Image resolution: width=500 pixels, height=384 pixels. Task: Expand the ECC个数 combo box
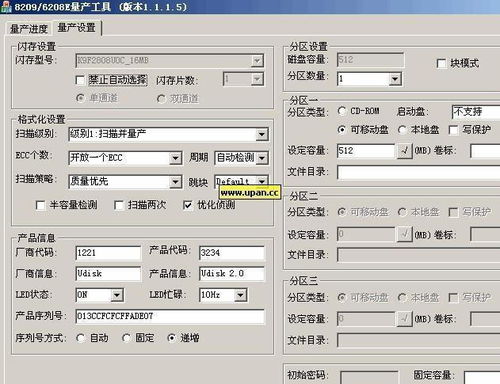tap(175, 158)
